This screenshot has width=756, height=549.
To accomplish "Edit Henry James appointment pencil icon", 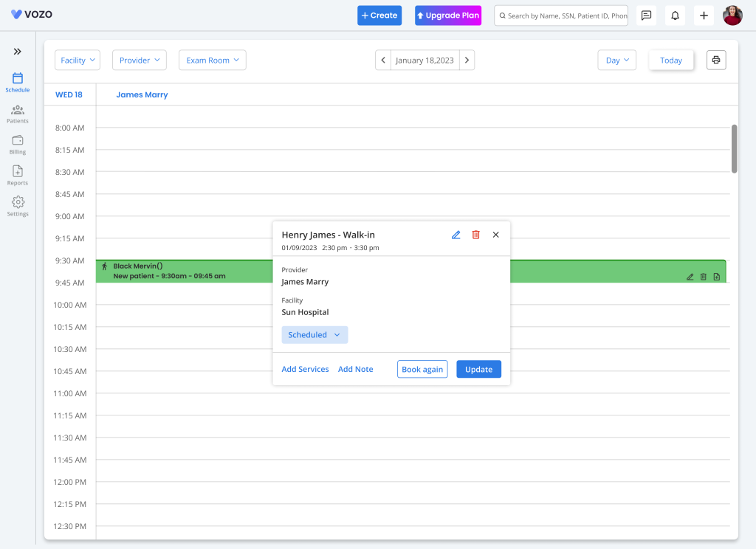I will [456, 235].
